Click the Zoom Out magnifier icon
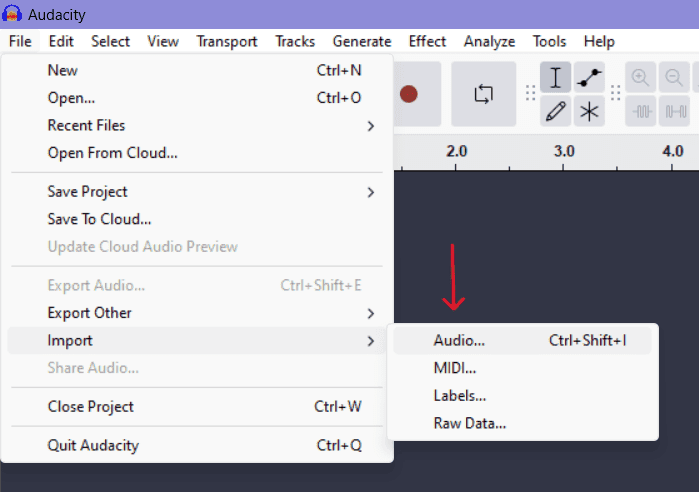Viewport: 699px width, 492px height. coord(674,78)
